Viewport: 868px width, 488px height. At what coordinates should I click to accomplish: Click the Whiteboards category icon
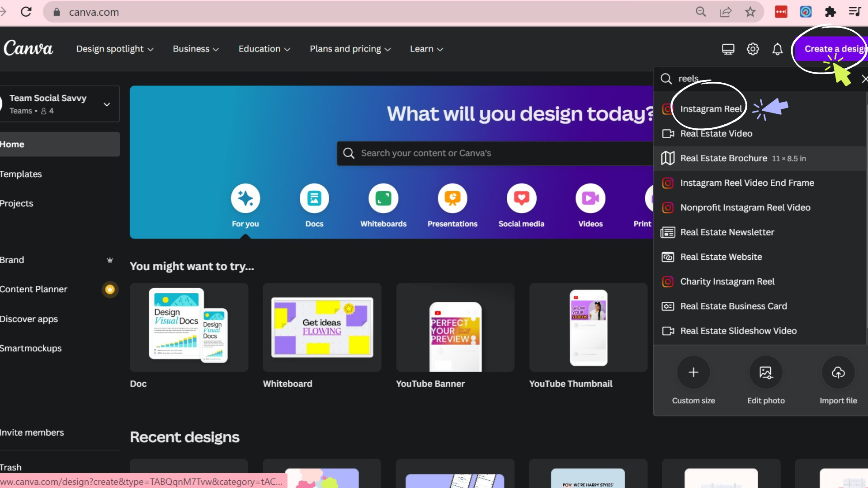click(383, 198)
